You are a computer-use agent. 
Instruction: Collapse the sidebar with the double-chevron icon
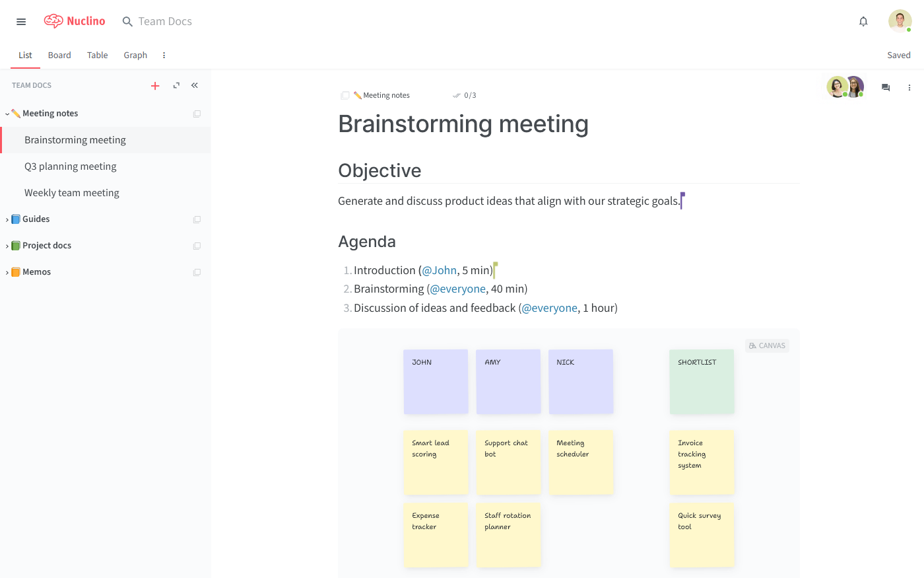195,85
